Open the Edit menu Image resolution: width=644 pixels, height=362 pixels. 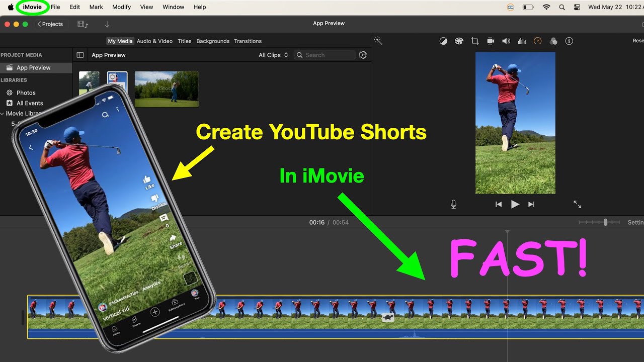pos(75,7)
